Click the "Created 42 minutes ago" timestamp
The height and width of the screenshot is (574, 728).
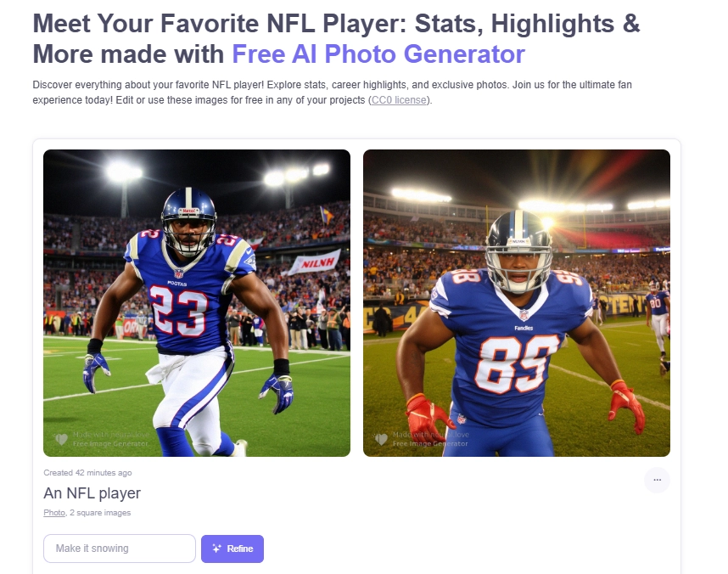click(87, 473)
